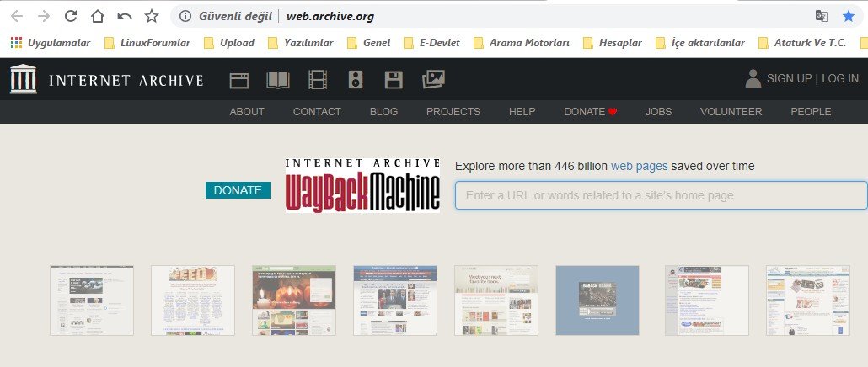
Task: Open the VOLUNTEER menu item
Action: pos(731,112)
